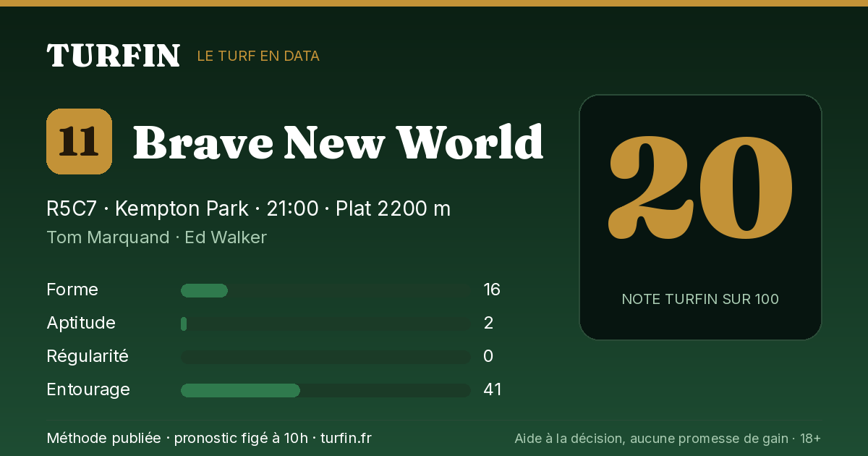The height and width of the screenshot is (456, 868).
Task: Click the Entourage label
Action: pos(88,389)
